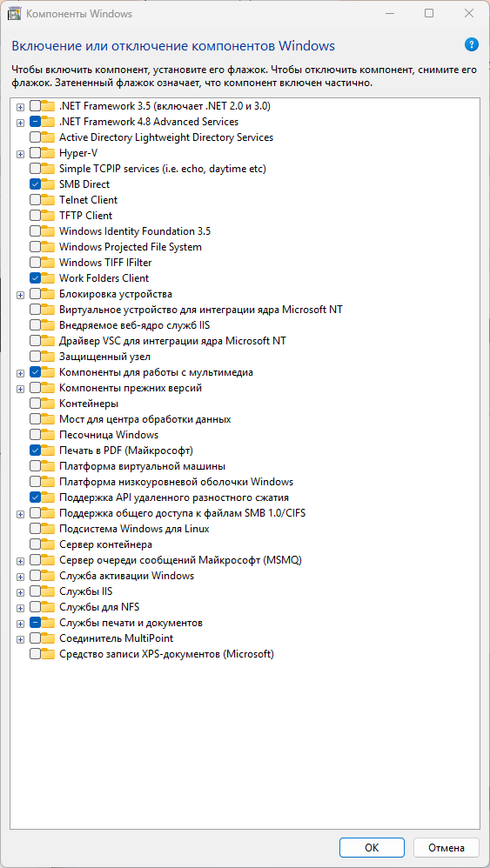The width and height of the screenshot is (490, 868).
Task: Click the Telnet Client folder icon
Action: coord(48,200)
